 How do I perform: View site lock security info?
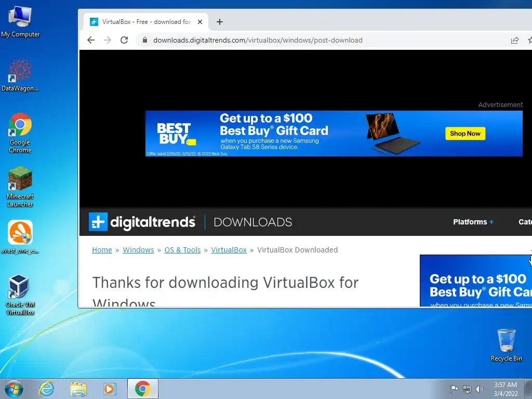coord(145,40)
